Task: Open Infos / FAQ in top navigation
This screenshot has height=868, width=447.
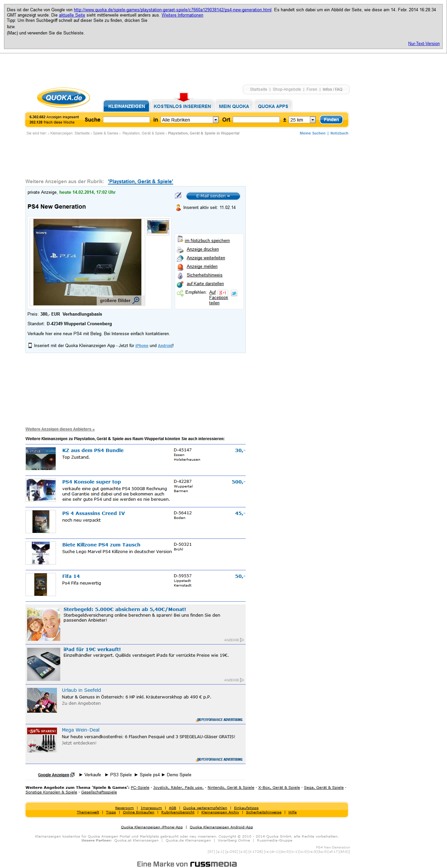Action: tap(332, 89)
